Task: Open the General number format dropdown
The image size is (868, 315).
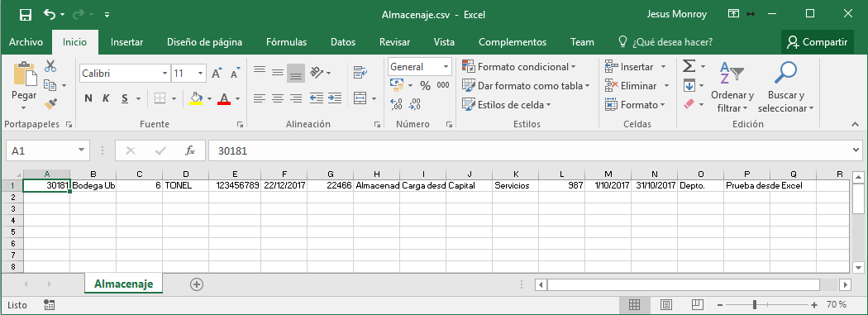Action: click(446, 67)
